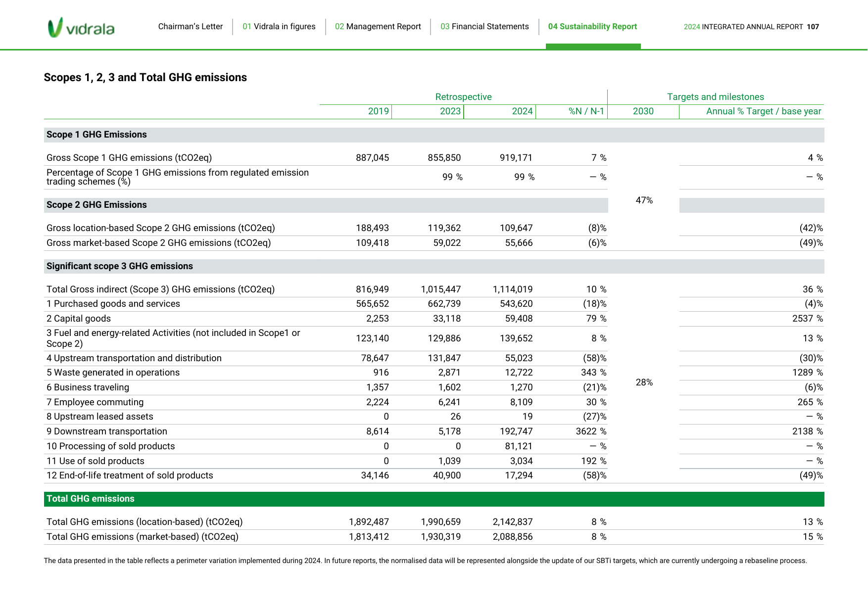868x614 pixels.
Task: Click 'Gross location-based Scope 2 GHG emissions' row label
Action: pos(161,228)
